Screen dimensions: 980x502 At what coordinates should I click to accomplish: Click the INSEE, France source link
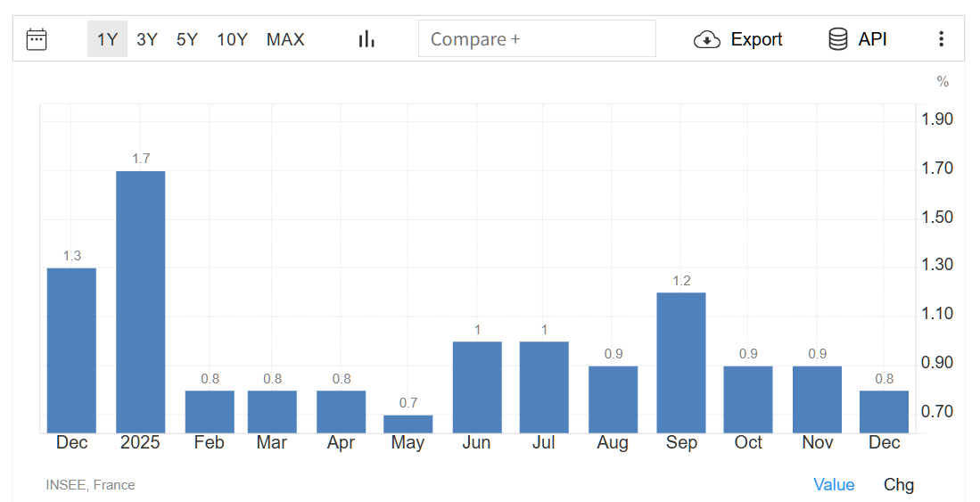click(90, 485)
